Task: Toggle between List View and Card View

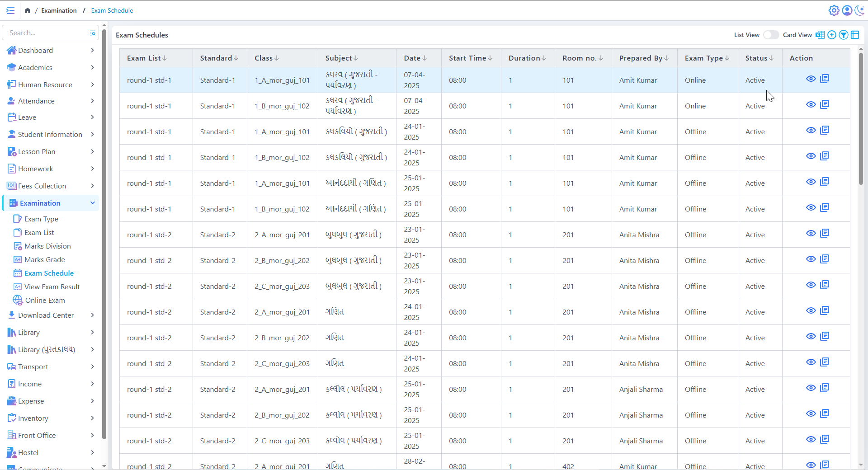Action: click(771, 35)
